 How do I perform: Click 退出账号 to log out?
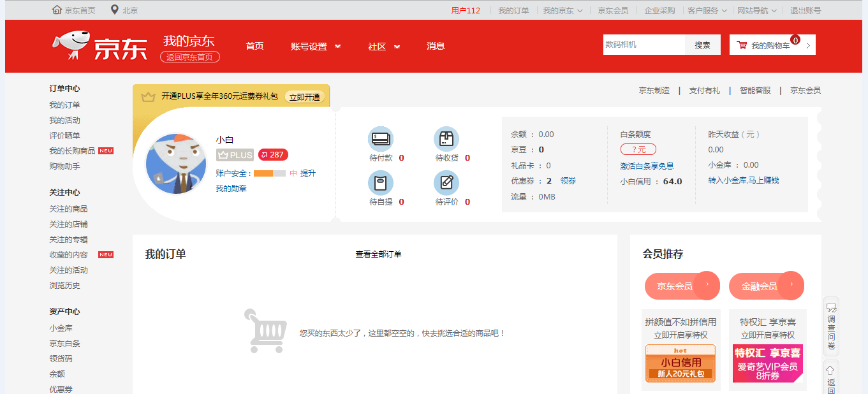point(805,10)
